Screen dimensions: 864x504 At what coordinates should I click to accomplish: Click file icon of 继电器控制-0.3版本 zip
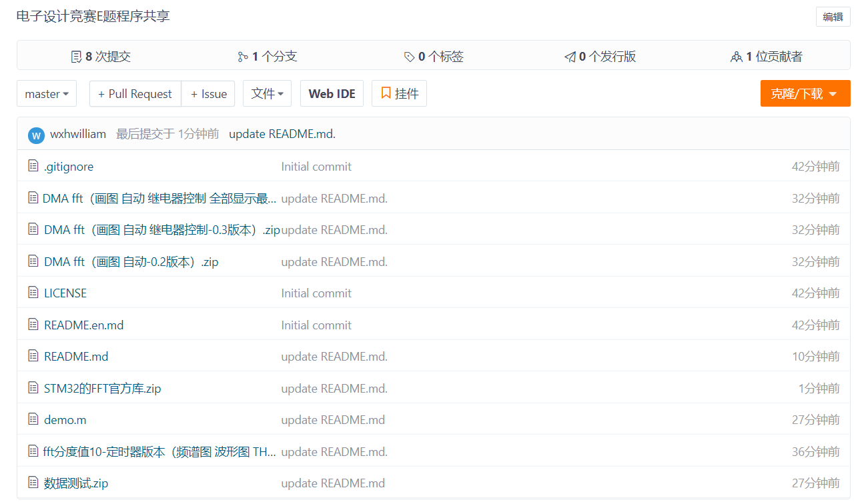pyautogui.click(x=33, y=229)
